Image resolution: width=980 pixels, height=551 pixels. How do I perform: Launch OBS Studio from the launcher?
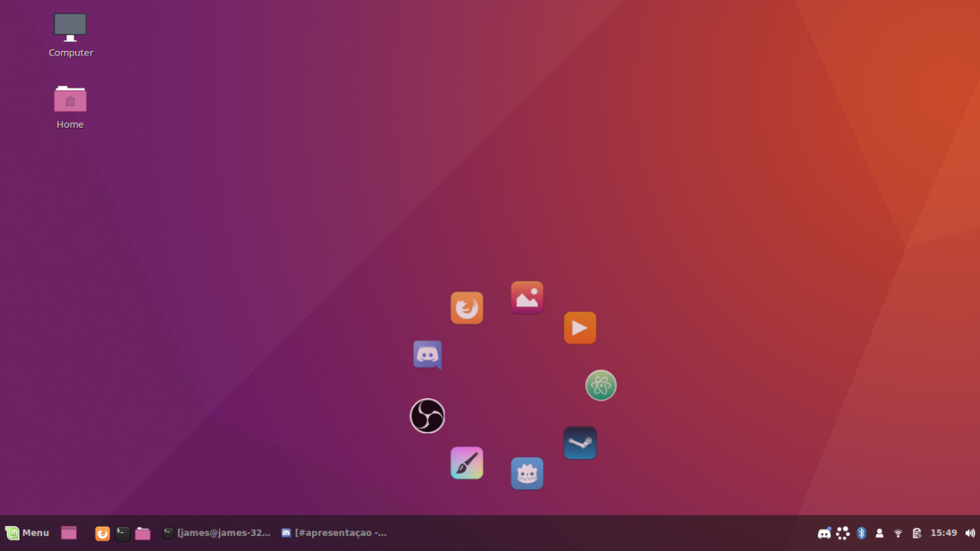(427, 415)
